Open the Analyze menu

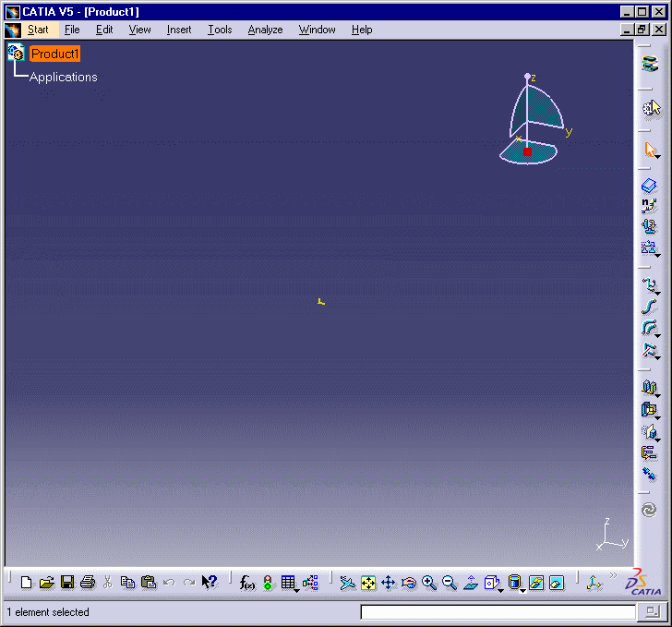265,30
